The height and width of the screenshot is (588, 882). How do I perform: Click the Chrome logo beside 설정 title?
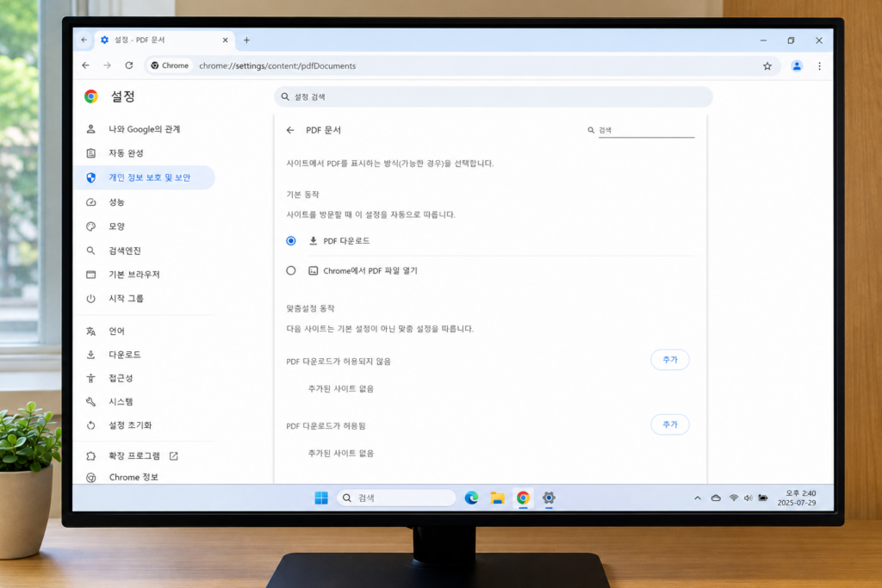(x=91, y=96)
